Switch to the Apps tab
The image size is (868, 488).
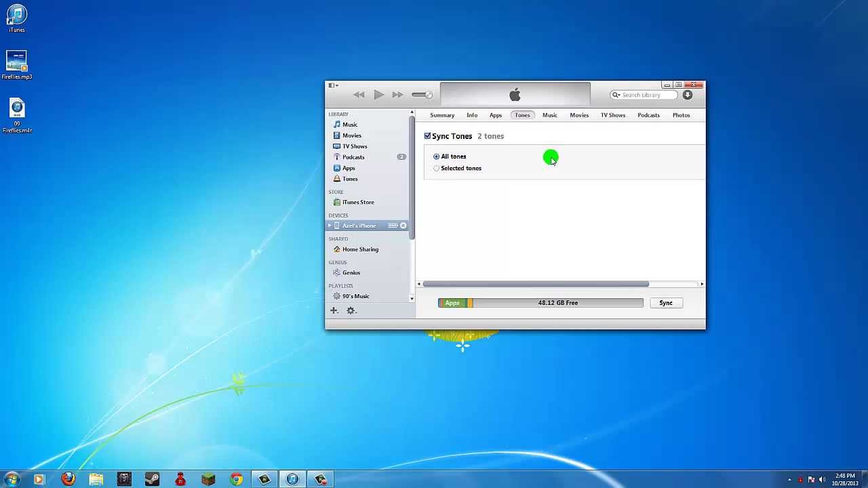(x=496, y=115)
